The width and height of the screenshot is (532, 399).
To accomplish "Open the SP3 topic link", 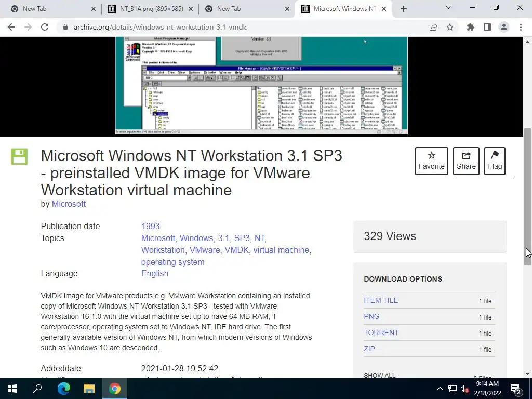I will coord(242,238).
